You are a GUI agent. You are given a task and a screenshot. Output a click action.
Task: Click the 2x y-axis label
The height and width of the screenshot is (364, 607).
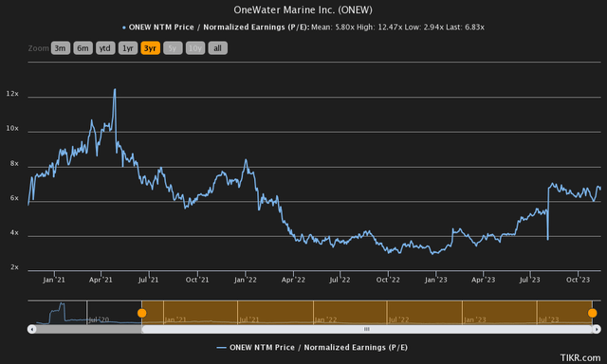pos(14,267)
